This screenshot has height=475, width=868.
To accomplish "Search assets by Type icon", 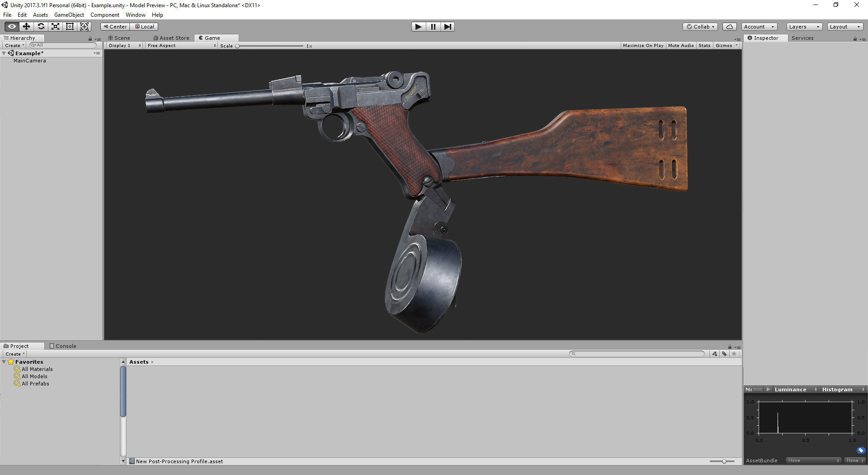I will click(715, 354).
